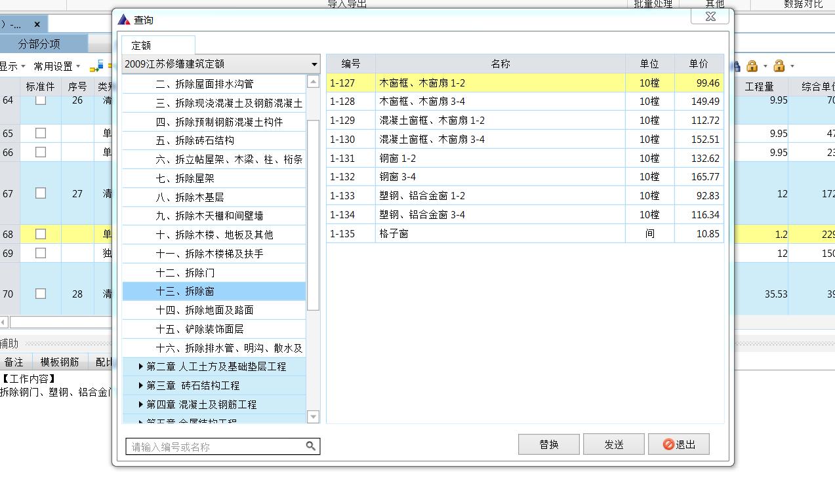Click the 批量处理 ribbon group label
The image size is (835, 504).
653,4
